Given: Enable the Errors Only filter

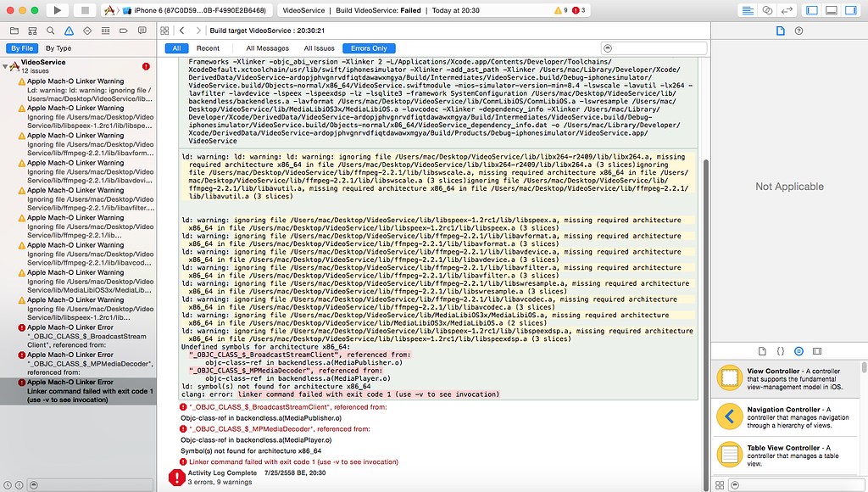Looking at the screenshot, I should point(368,48).
